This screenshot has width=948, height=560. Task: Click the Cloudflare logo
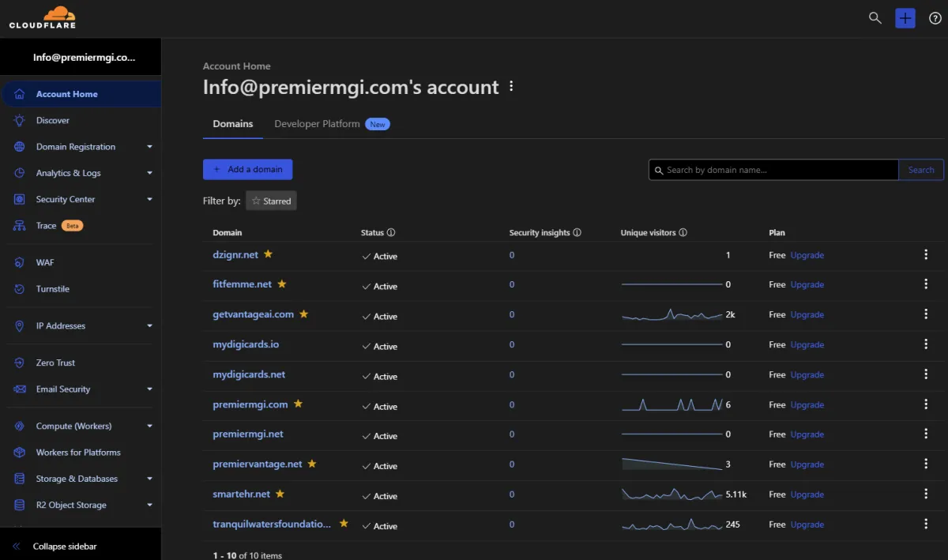coord(43,17)
